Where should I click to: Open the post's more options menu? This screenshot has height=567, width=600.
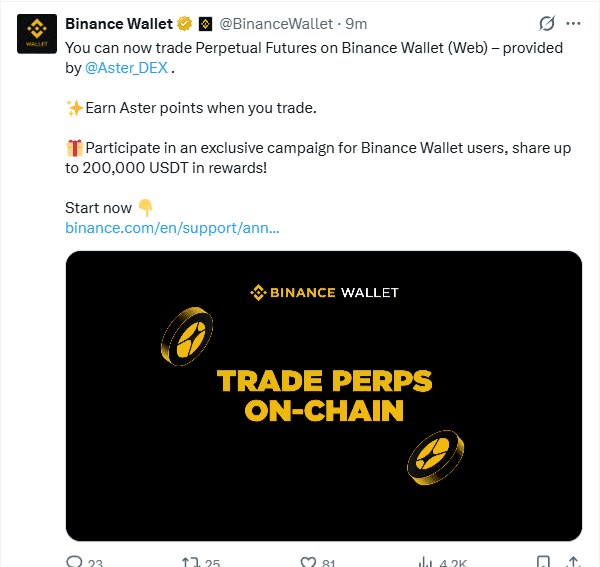(x=573, y=23)
